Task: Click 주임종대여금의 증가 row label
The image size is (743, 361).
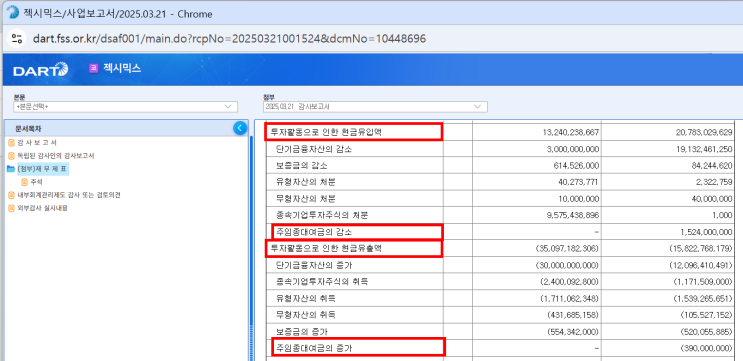Action: [314, 348]
